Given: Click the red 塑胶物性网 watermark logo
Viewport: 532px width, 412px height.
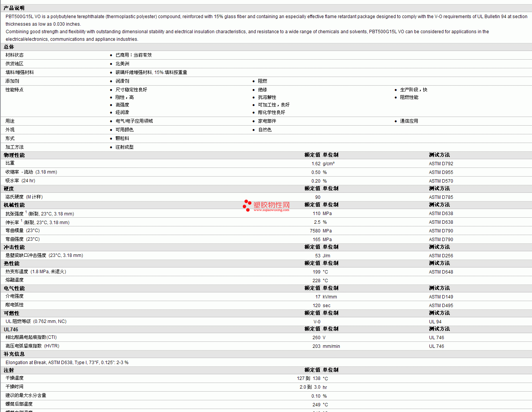Looking at the screenshot, I should (266, 205).
